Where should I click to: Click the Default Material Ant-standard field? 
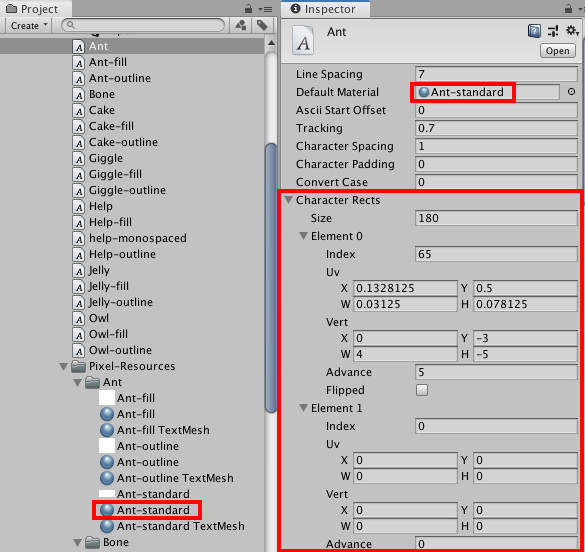tap(487, 92)
